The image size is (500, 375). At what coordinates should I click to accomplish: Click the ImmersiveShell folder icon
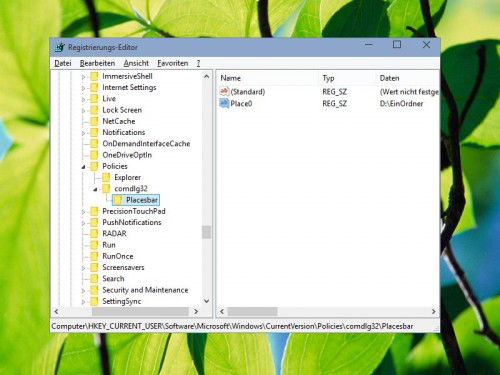pyautogui.click(x=94, y=76)
